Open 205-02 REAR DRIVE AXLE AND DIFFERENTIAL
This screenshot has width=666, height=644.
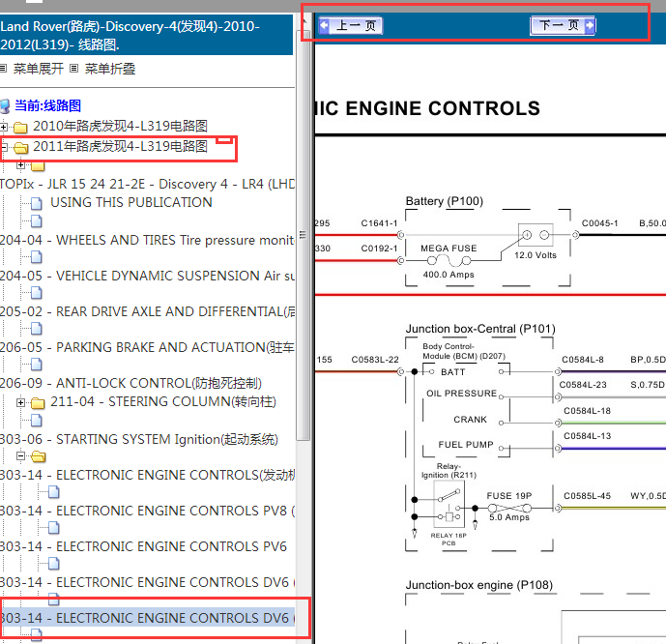point(147,311)
